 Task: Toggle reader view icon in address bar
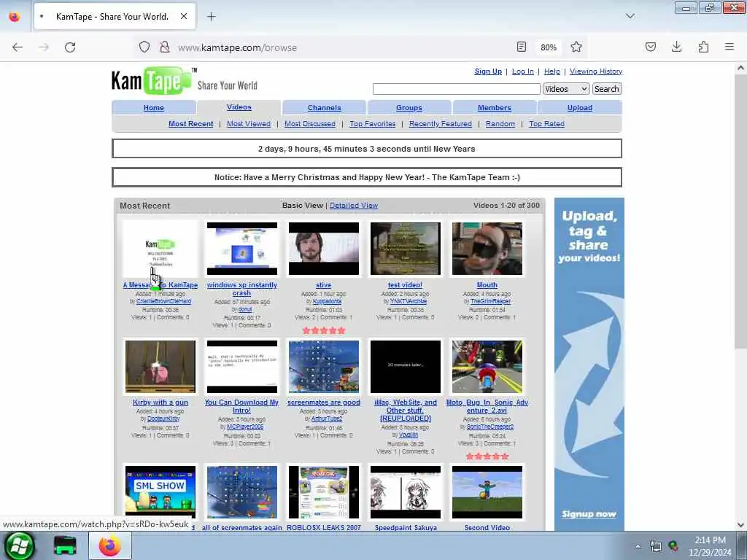(x=522, y=47)
